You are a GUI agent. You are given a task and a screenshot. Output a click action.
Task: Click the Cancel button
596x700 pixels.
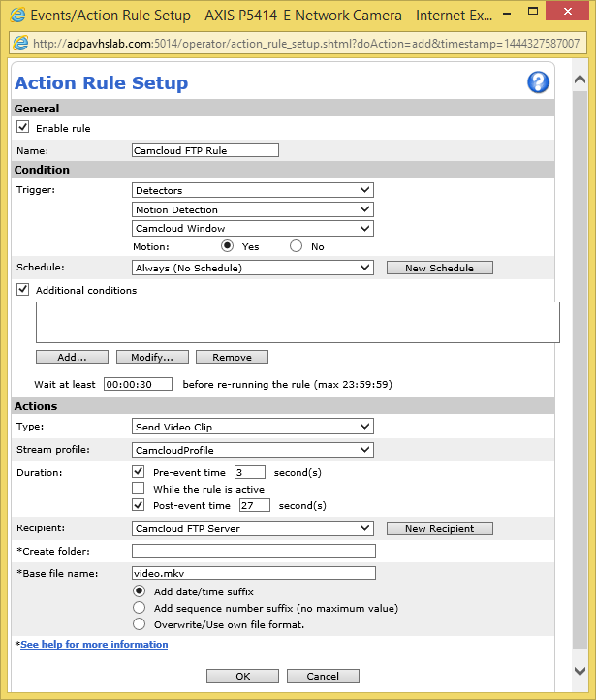[x=323, y=676]
